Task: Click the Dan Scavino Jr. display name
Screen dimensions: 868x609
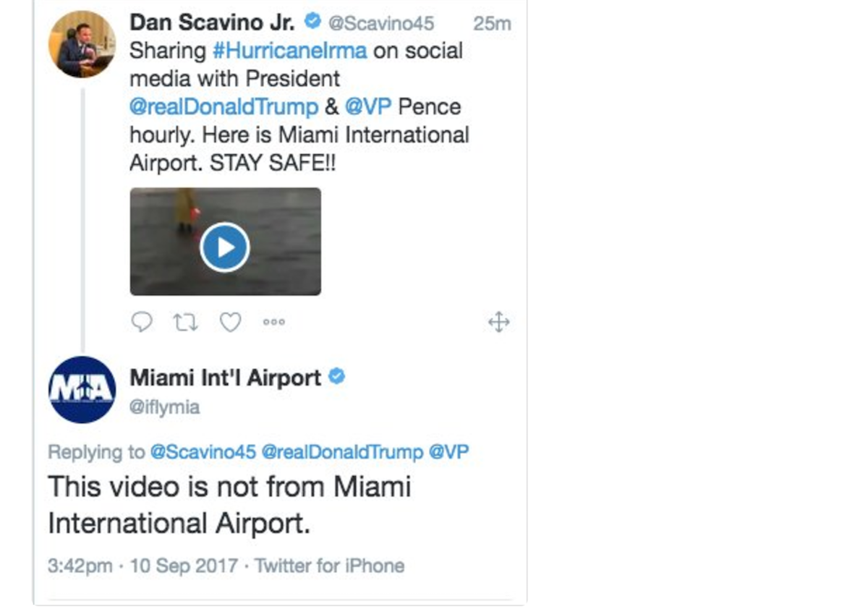Action: pos(212,22)
